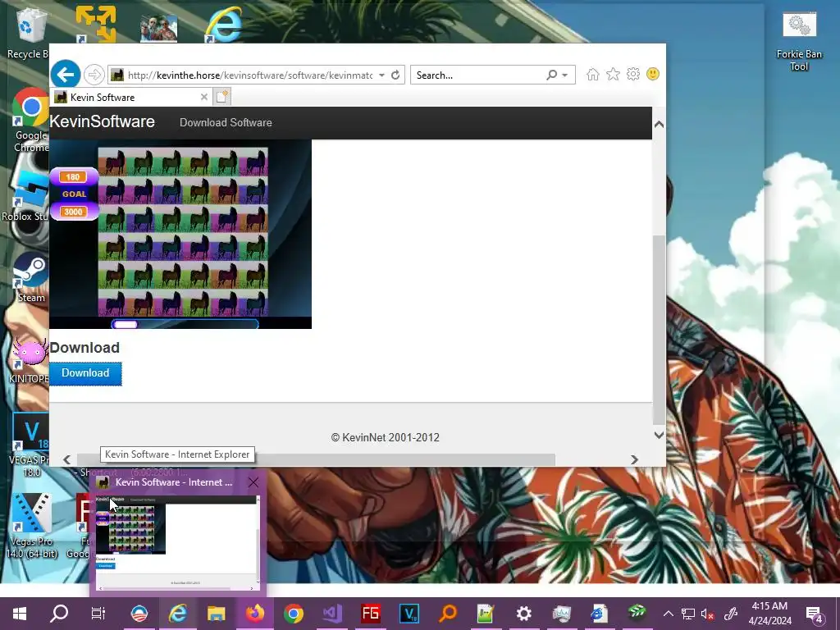The width and height of the screenshot is (840, 630).
Task: Open Task View from the taskbar
Action: [98, 614]
